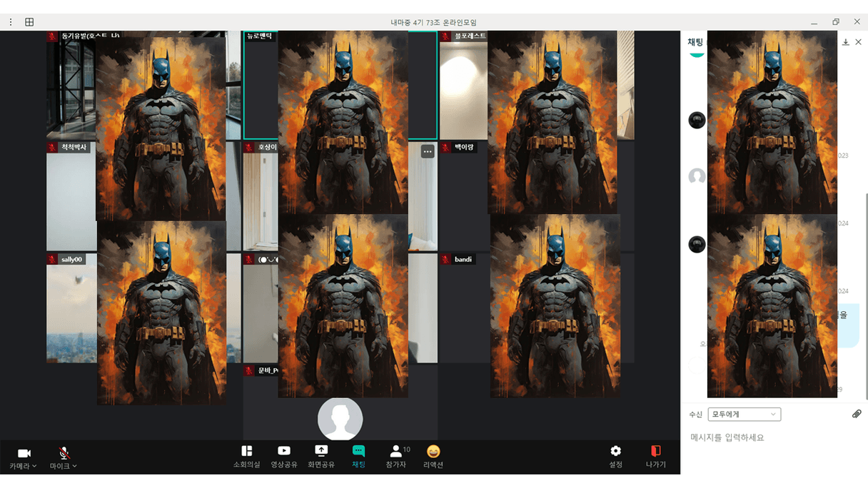Select the 척척박사 name label

[74, 148]
